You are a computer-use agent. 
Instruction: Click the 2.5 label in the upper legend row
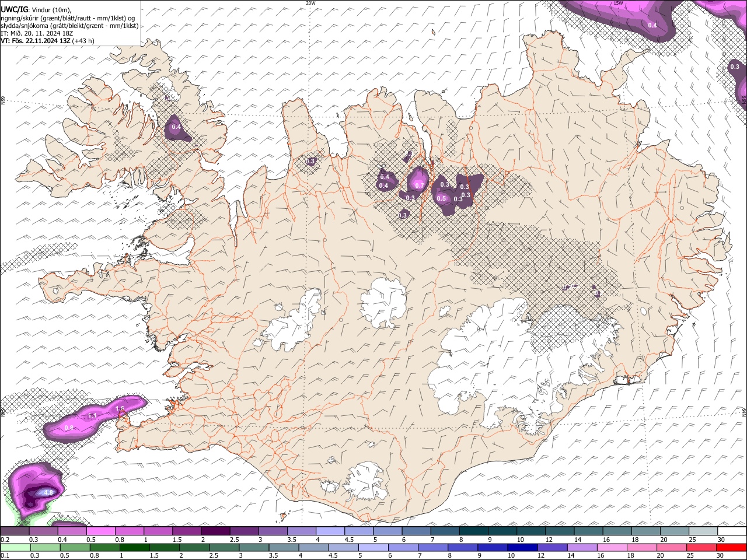click(x=235, y=540)
